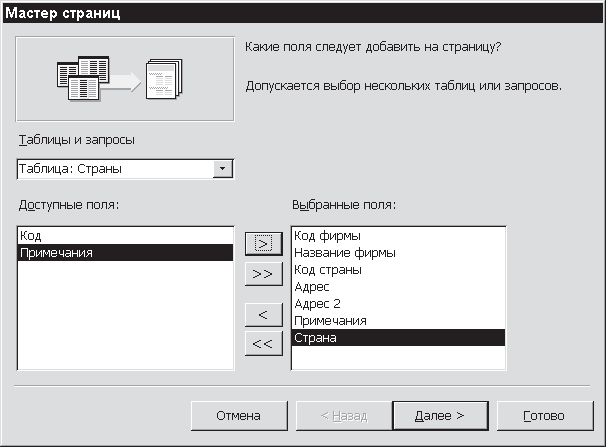Click the single arrow remove field button

tap(262, 314)
